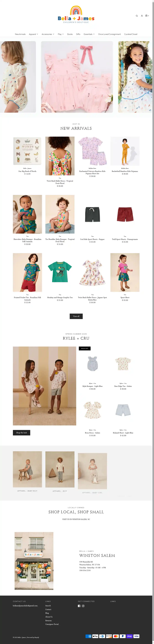Image resolution: width=154 pixels, height=644 pixels.
Task: Select the Apparel - Baby Boy collection image
Action: click(27, 469)
